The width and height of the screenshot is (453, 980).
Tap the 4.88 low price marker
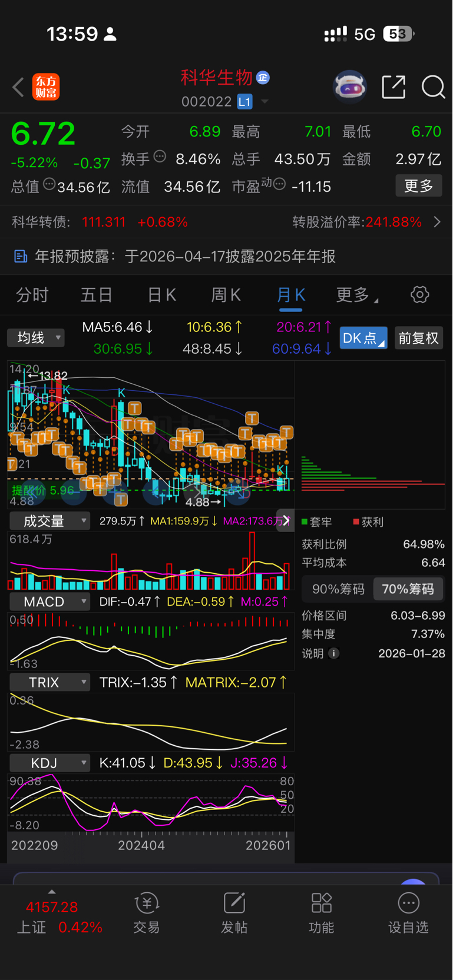click(x=203, y=502)
